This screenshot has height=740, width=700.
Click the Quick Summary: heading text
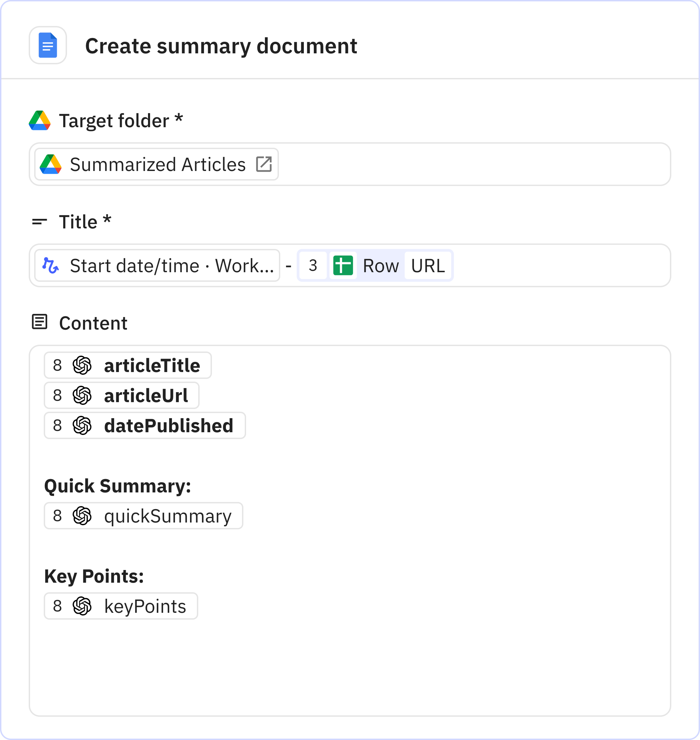118,486
